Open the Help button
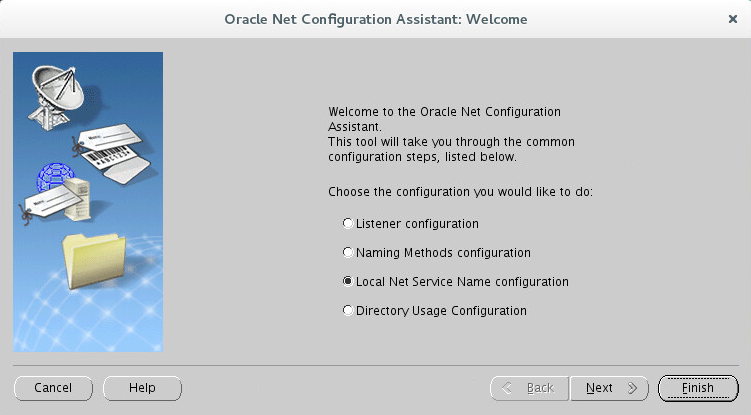751x415 pixels. pyautogui.click(x=142, y=388)
